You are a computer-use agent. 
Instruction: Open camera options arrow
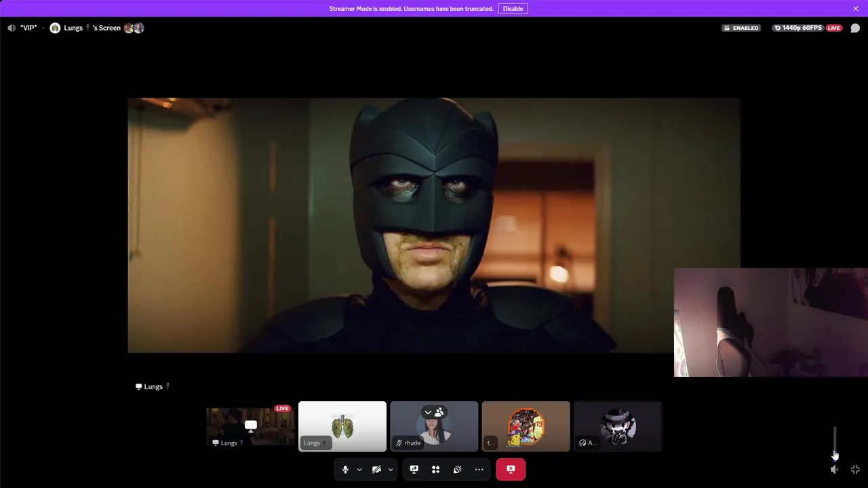click(x=391, y=469)
